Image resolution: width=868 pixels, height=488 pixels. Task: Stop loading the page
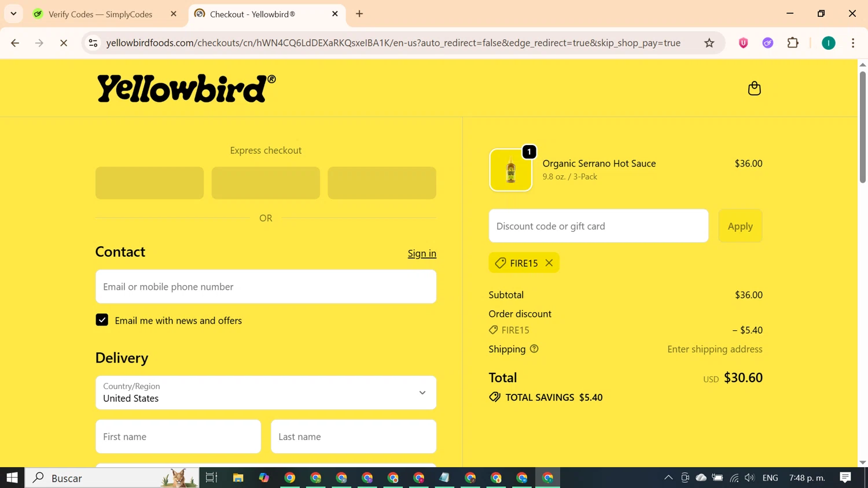[64, 43]
